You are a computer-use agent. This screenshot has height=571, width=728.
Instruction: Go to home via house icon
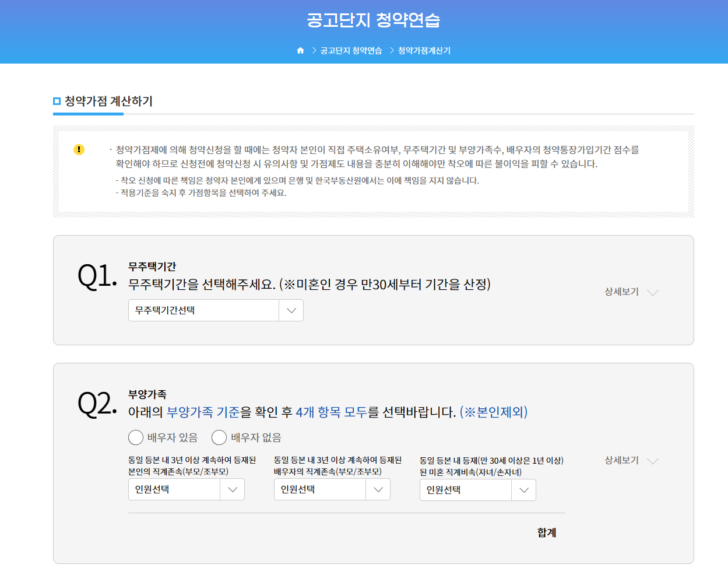[x=301, y=51]
